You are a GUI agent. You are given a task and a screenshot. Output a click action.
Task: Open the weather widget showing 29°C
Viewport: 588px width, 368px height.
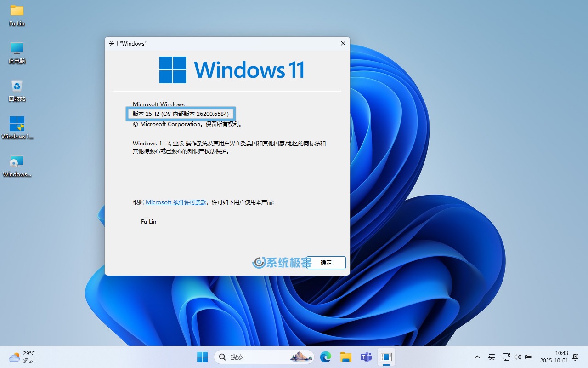(22, 357)
